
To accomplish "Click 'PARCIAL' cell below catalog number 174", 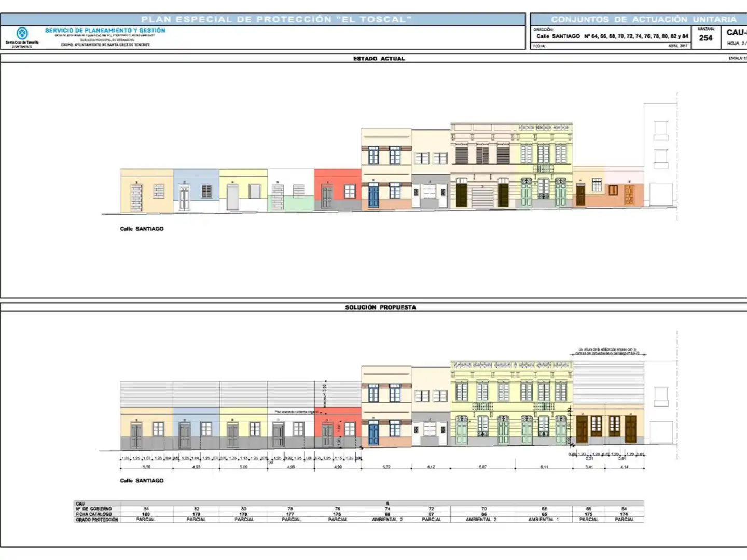I will coord(624,520).
